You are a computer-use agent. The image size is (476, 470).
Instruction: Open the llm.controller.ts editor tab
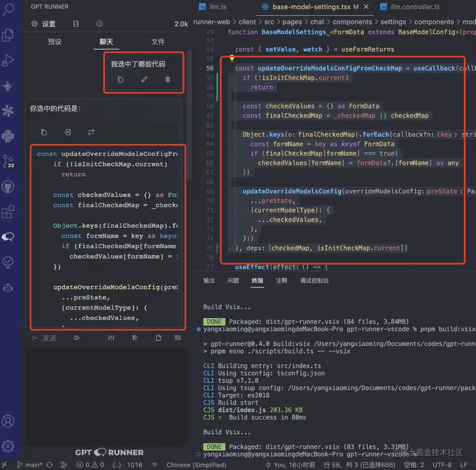(x=410, y=7)
